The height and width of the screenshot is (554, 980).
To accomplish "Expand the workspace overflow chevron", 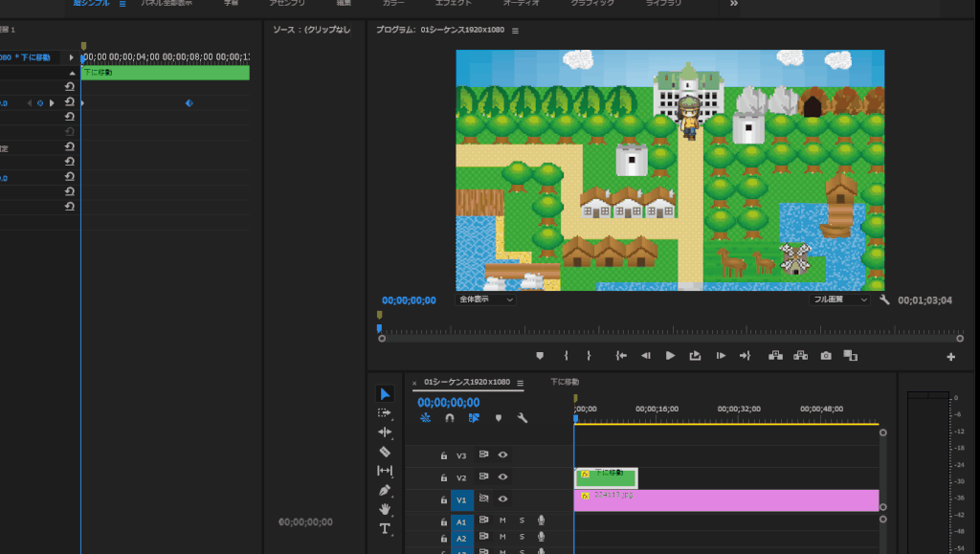I will click(734, 4).
